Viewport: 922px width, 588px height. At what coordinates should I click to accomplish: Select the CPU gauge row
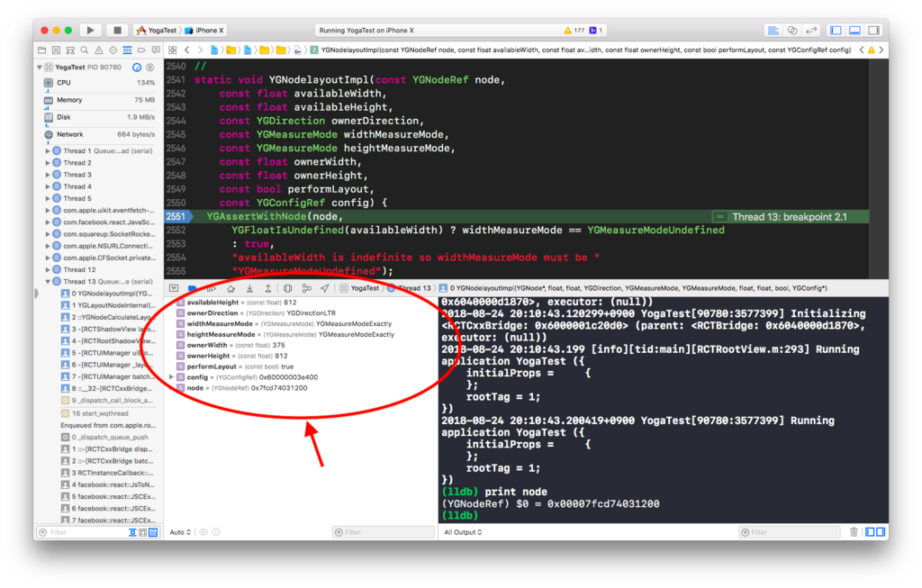pos(99,83)
